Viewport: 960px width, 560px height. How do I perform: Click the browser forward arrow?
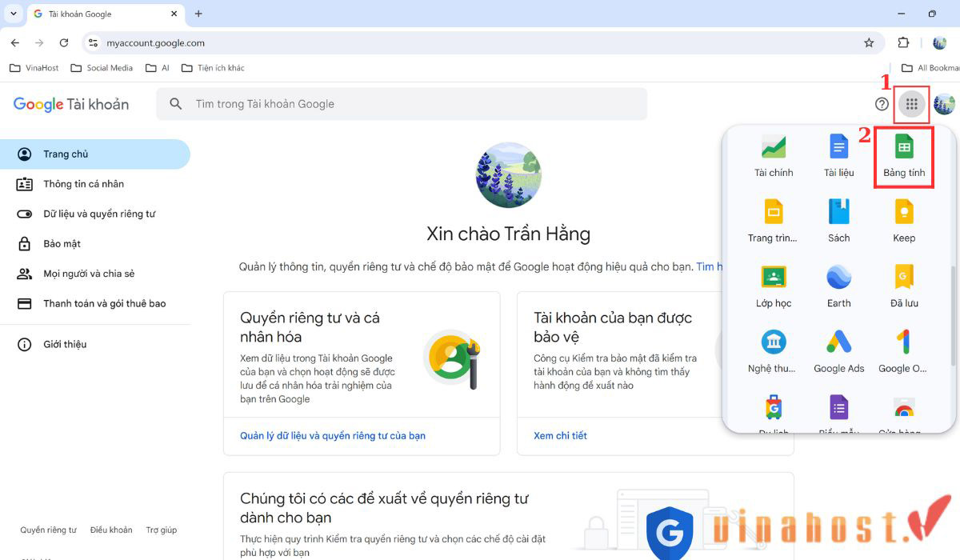tap(39, 43)
